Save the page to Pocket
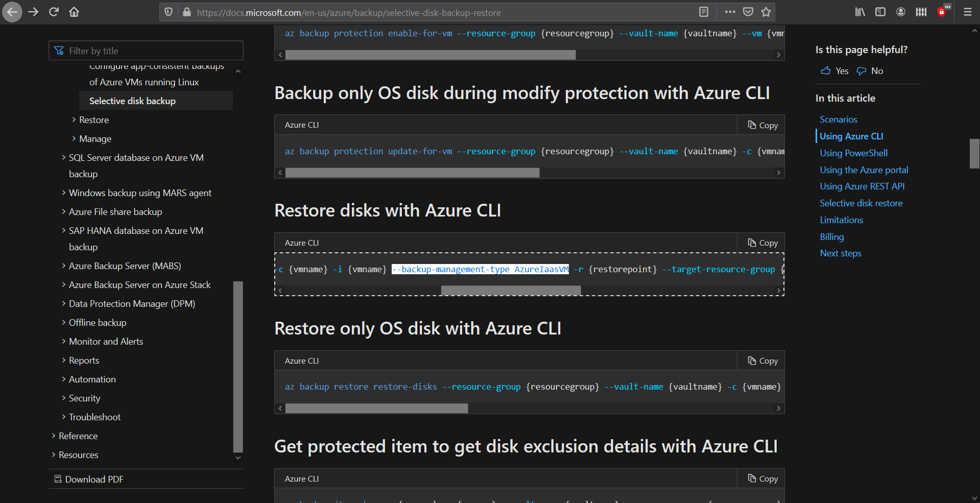The width and height of the screenshot is (980, 503). (x=748, y=12)
